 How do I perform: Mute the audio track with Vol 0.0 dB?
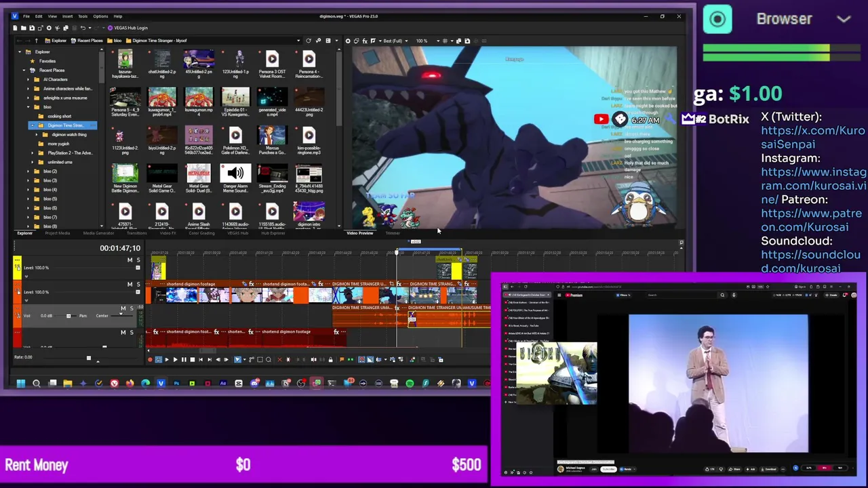pyautogui.click(x=123, y=308)
